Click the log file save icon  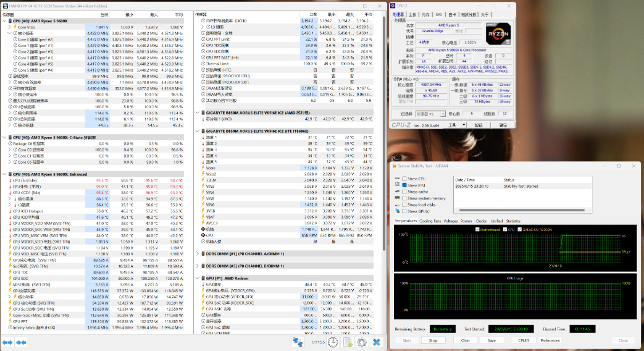click(x=347, y=342)
